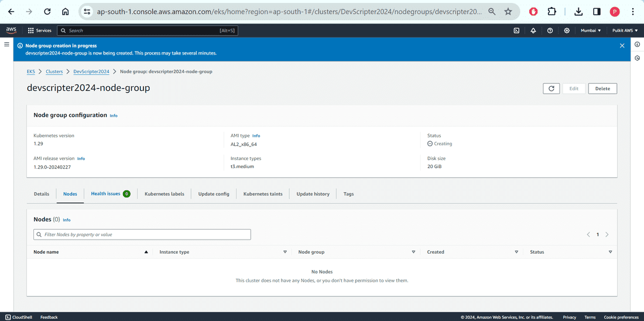Open the Mumbai region dropdown

pos(591,30)
